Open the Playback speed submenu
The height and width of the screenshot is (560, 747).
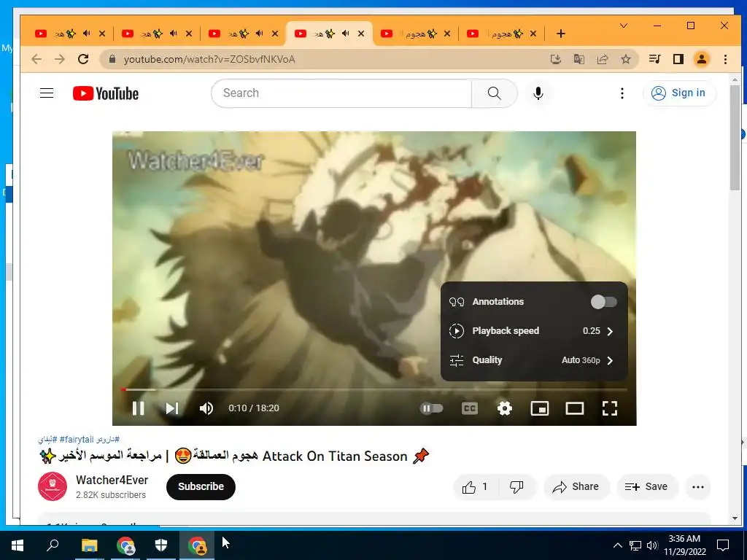click(534, 331)
